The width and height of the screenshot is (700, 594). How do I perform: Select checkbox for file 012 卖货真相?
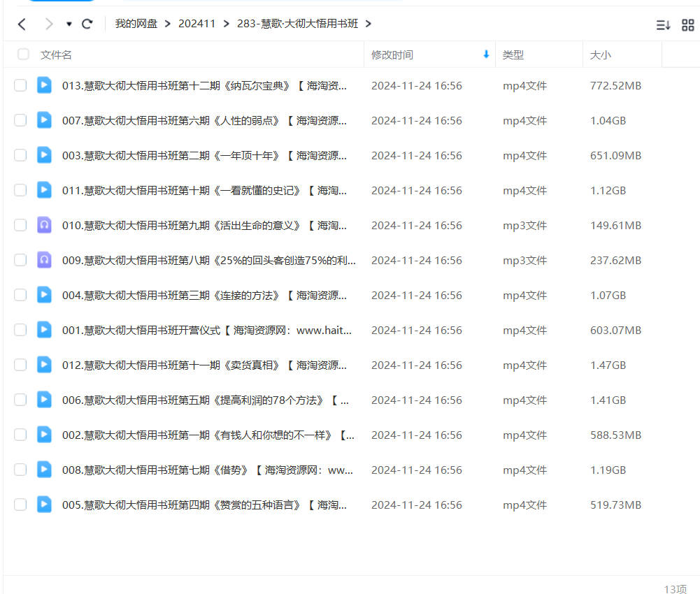[20, 365]
